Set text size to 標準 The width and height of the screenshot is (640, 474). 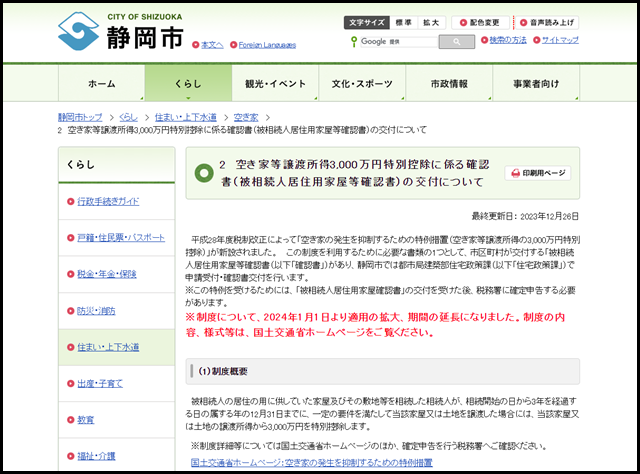(x=404, y=22)
